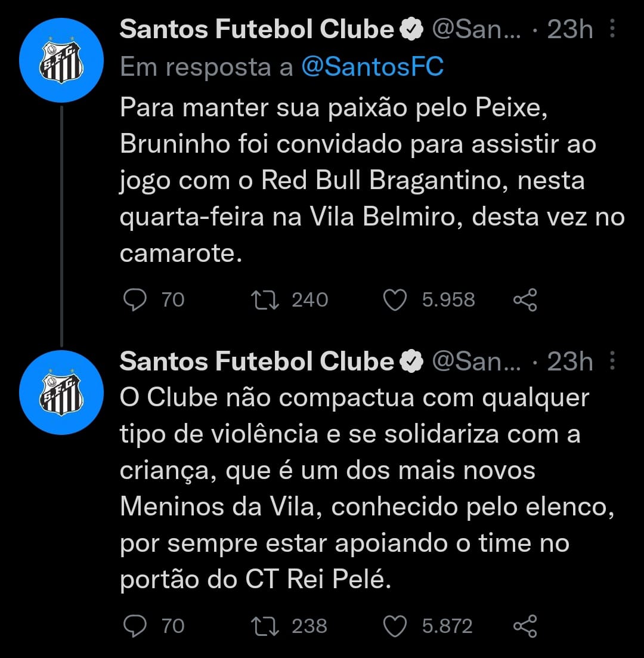Open second tweet via its 23h timestamp
This screenshot has width=644, height=658.
click(x=569, y=362)
